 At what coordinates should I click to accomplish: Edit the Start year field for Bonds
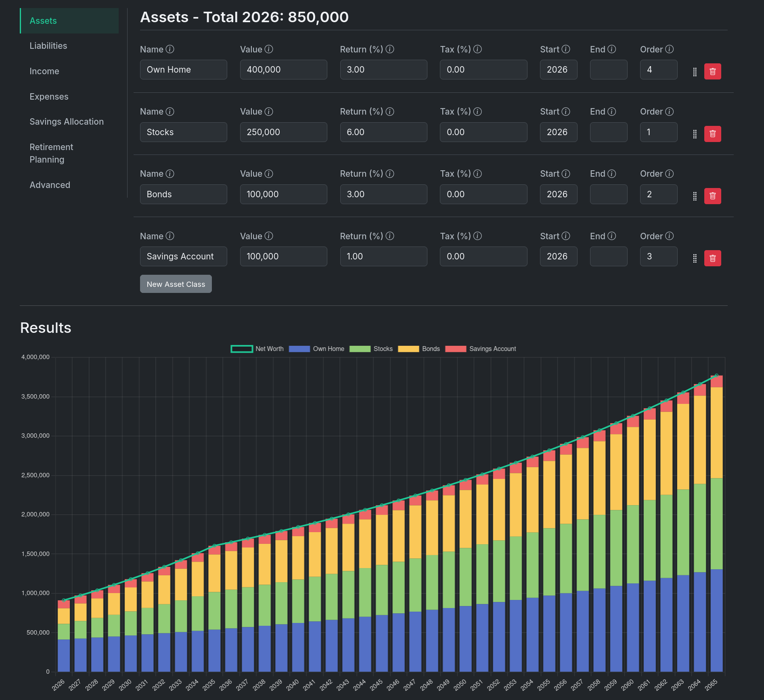(x=559, y=194)
